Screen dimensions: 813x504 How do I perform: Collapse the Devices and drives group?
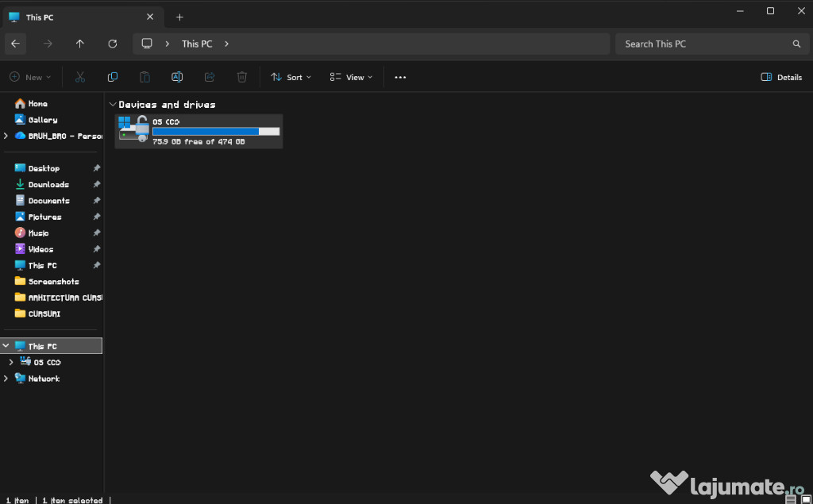pos(113,105)
